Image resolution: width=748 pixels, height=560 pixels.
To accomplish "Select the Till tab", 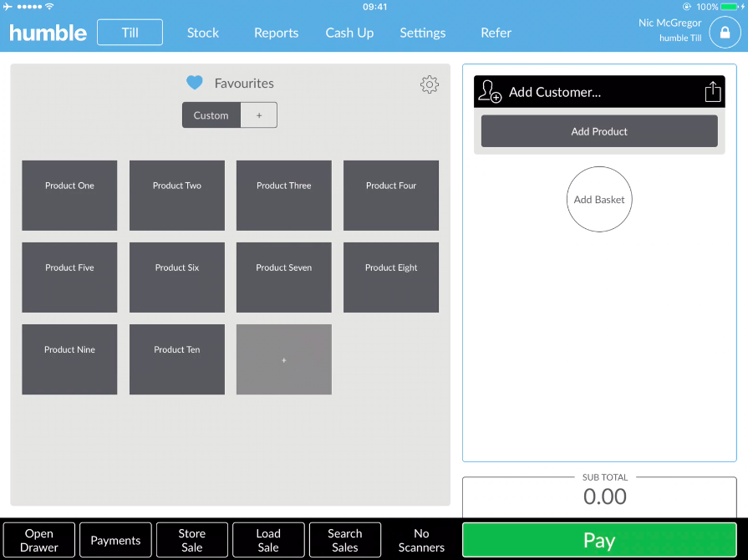I will [x=130, y=33].
